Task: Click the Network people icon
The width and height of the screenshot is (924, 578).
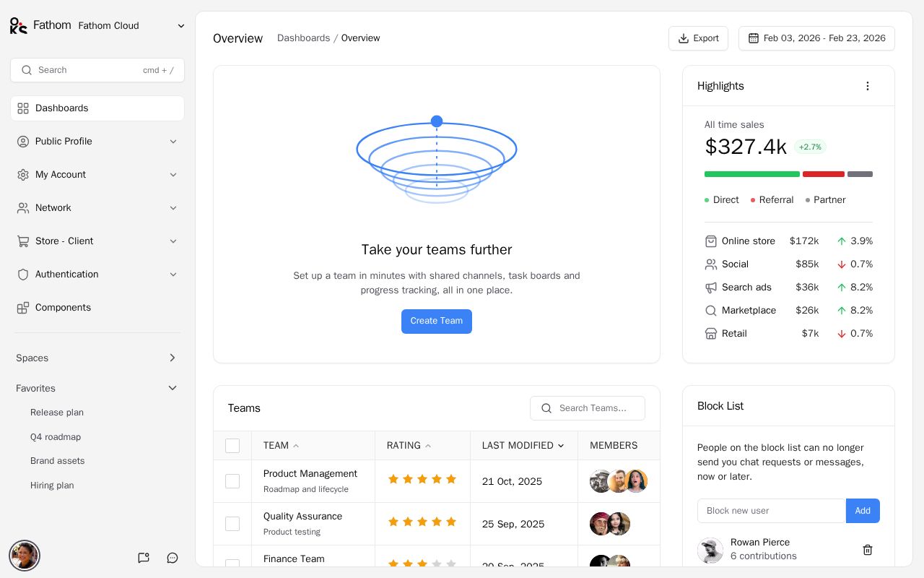Action: (23, 208)
